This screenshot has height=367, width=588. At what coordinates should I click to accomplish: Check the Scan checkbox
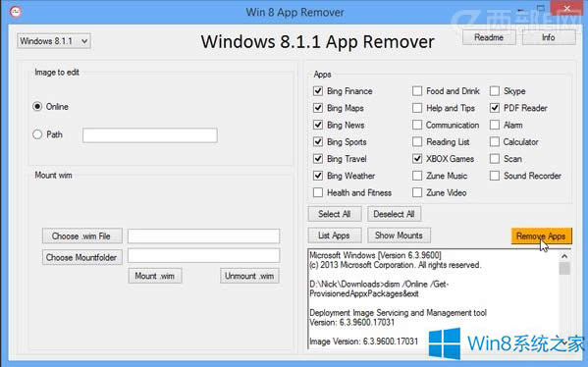pos(495,159)
